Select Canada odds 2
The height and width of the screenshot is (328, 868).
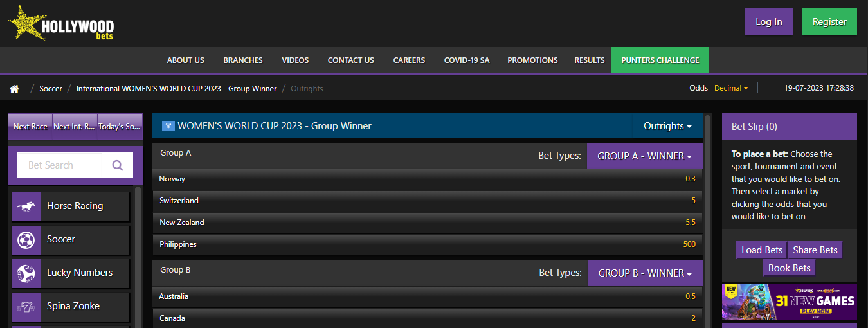click(693, 318)
